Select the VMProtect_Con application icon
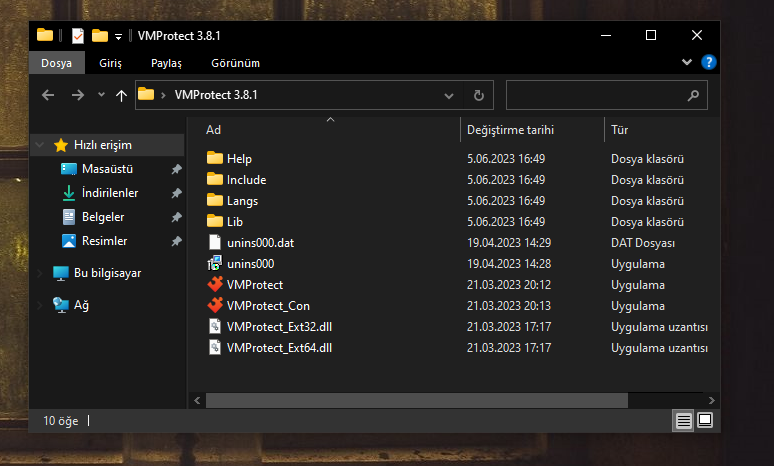 click(x=215, y=305)
